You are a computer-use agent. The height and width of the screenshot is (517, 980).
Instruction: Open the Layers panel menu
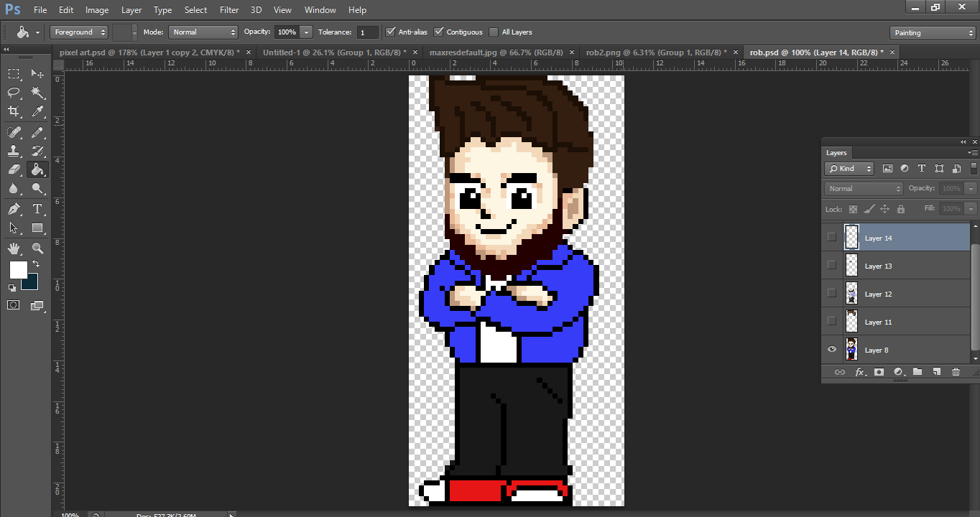click(973, 152)
